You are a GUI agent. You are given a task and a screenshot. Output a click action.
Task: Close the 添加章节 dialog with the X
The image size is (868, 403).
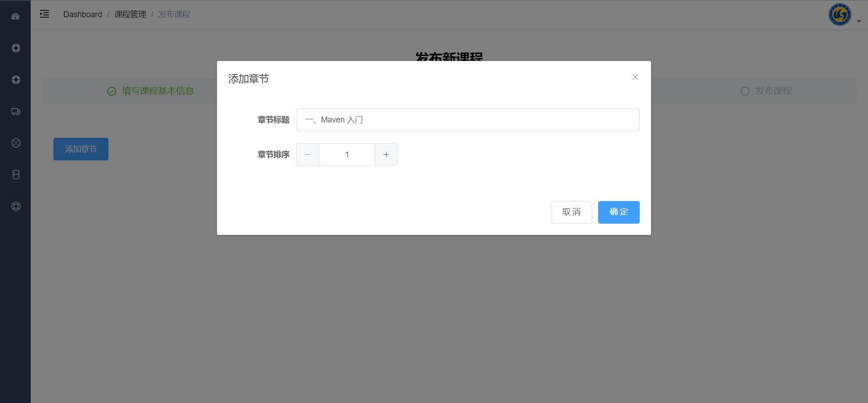pyautogui.click(x=635, y=77)
